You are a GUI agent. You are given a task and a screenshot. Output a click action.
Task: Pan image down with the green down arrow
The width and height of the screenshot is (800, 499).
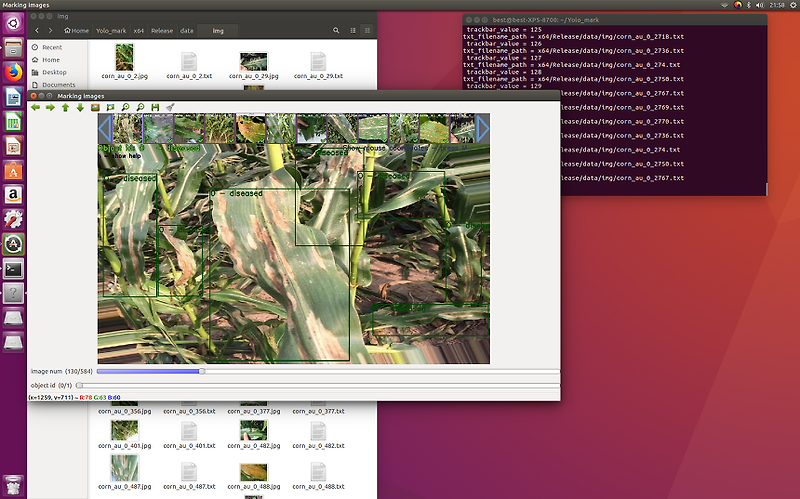pos(80,107)
